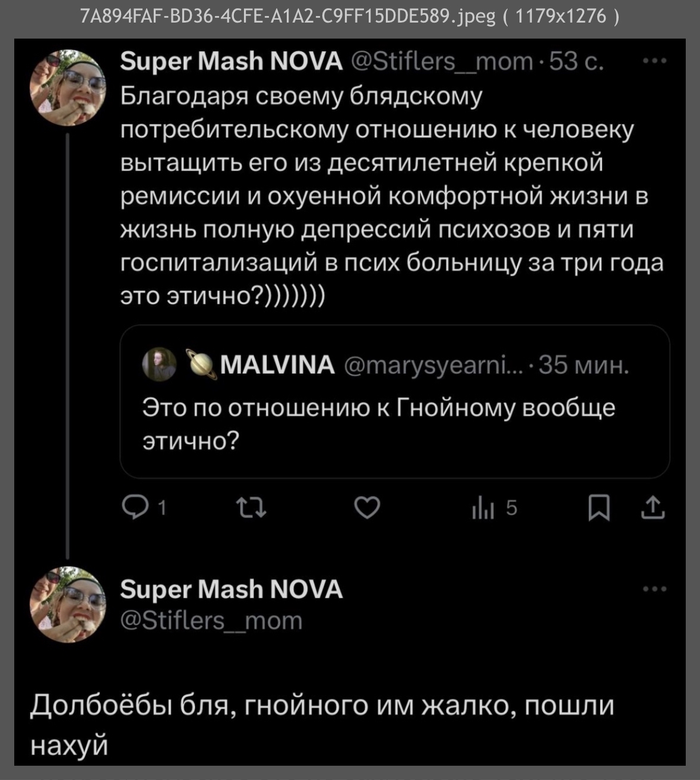Viewport: 700px width, 780px height.
Task: Bookmark the first tweet
Action: pos(599,509)
